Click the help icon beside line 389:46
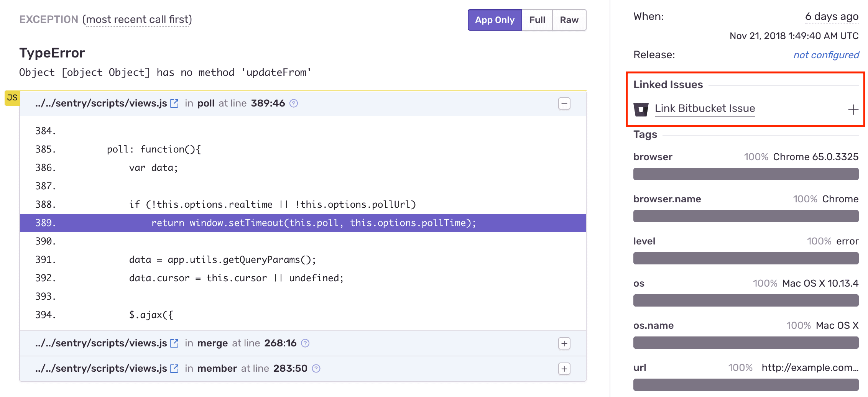 [294, 103]
